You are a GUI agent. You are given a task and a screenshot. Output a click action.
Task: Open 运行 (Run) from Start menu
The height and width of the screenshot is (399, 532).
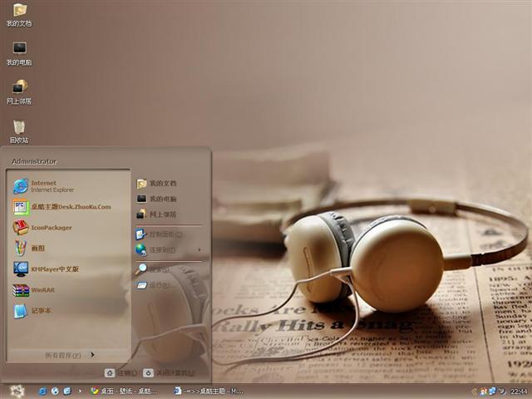pyautogui.click(x=158, y=285)
